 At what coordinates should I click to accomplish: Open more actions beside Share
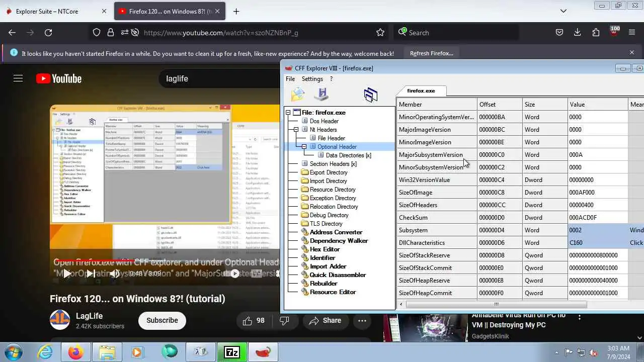coord(362,320)
